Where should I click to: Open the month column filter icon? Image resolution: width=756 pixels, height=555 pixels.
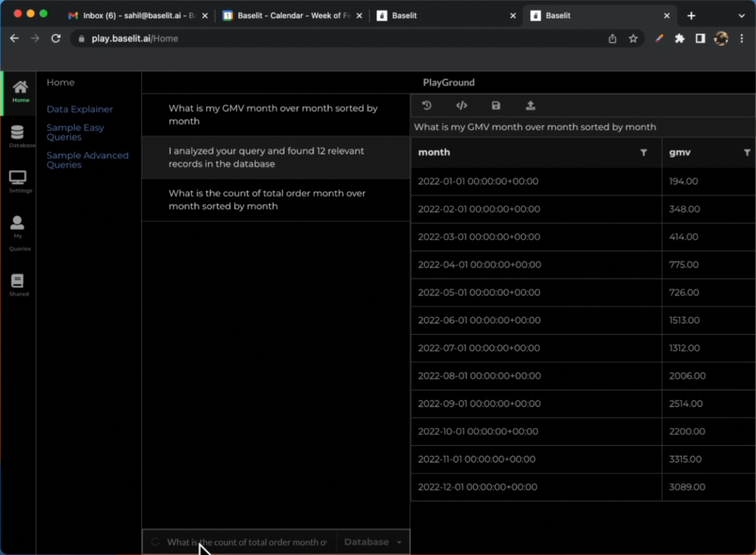(x=643, y=153)
